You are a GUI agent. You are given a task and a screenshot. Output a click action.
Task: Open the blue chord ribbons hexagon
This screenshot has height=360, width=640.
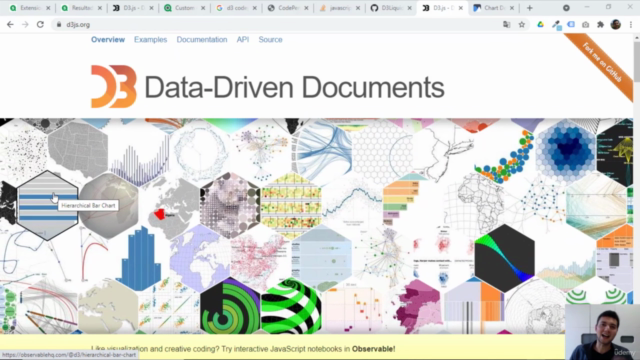click(x=322, y=152)
